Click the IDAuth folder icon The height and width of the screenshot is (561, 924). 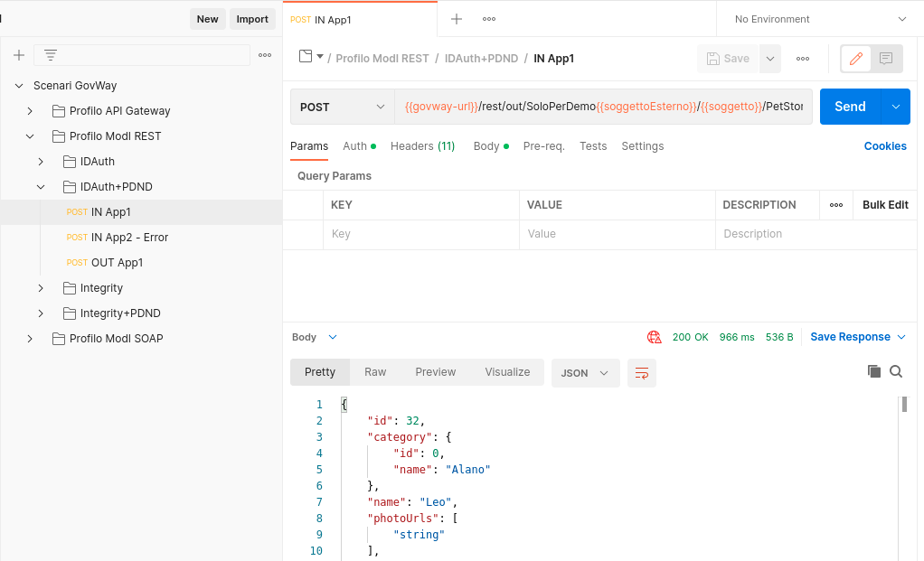pos(70,162)
